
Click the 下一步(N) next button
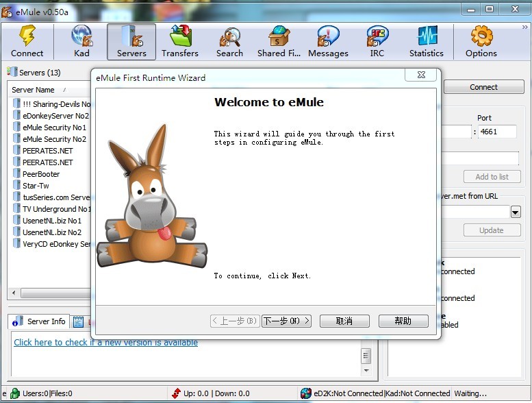287,321
